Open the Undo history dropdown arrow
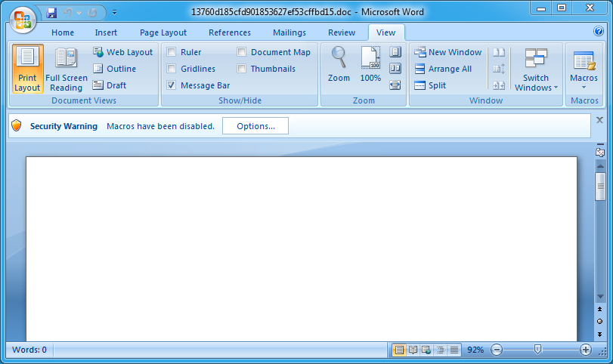 79,13
